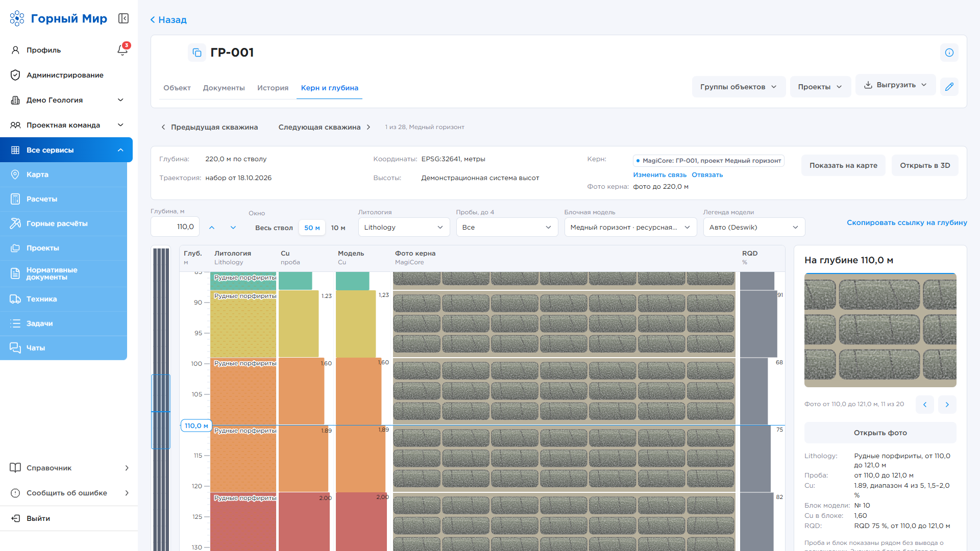This screenshot has height=551, width=980.
Task: Expand Выгрузить export menu
Action: click(895, 85)
